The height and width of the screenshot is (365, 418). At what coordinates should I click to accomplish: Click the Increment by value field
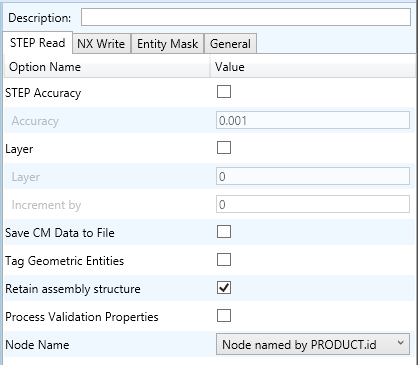[313, 204]
